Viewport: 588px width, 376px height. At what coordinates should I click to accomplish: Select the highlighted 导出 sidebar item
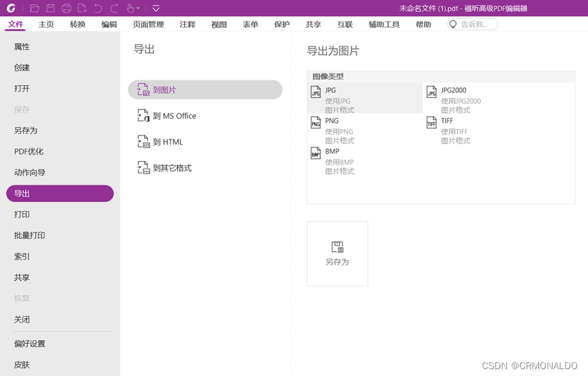(x=60, y=194)
